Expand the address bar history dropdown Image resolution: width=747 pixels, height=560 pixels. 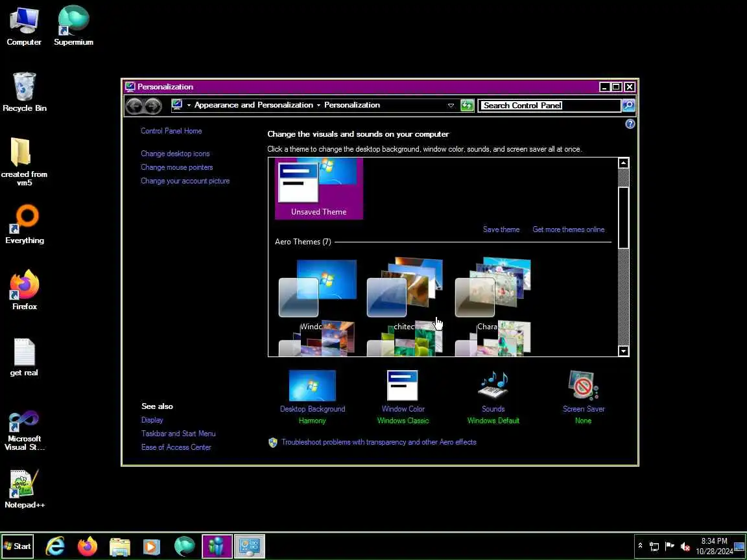click(x=451, y=105)
